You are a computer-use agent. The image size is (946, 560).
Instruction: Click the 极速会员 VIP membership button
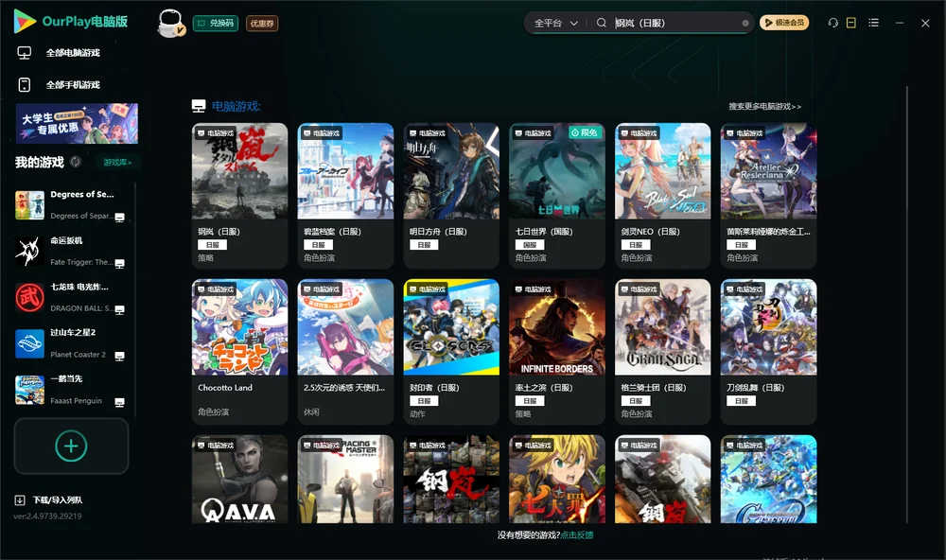[784, 23]
